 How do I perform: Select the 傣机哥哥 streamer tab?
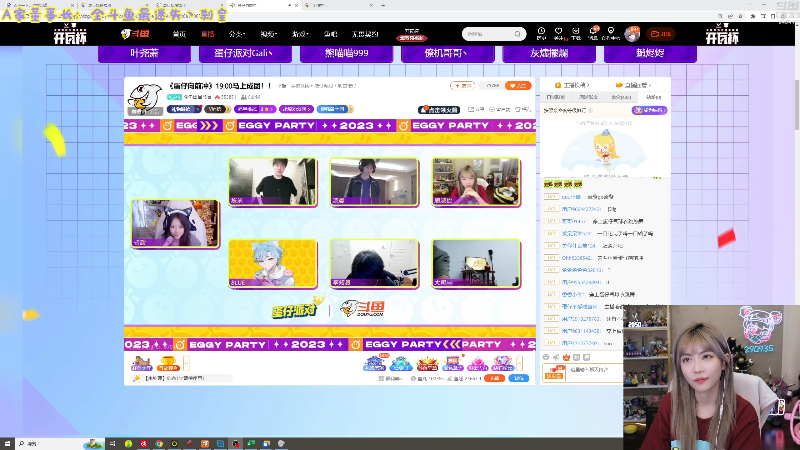447,53
